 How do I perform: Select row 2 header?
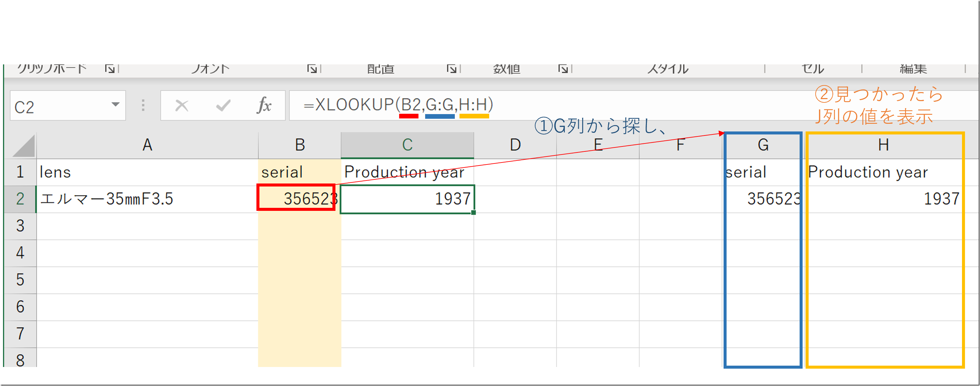pyautogui.click(x=20, y=199)
